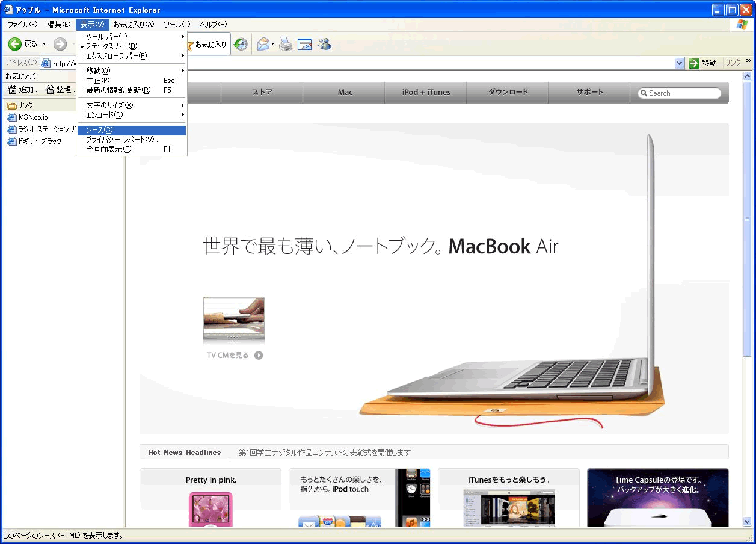Close the open 表示 menu
This screenshot has width=756, height=544.
(93, 25)
